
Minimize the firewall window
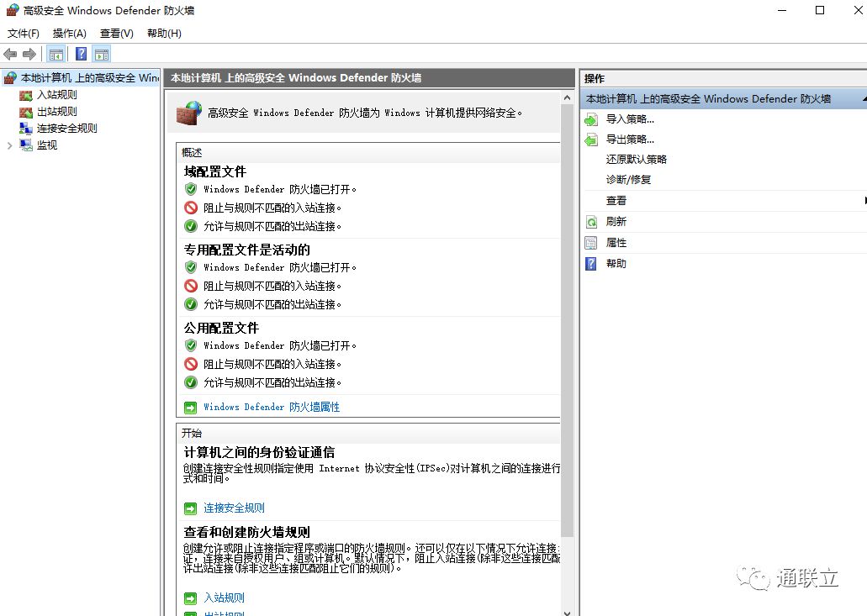[782, 10]
